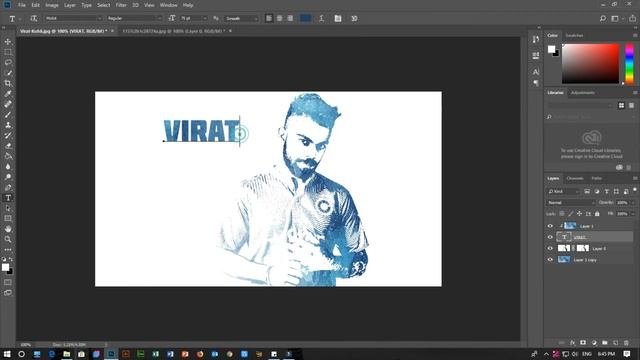
Task: Select the Rectangle shape tool
Action: click(x=8, y=218)
